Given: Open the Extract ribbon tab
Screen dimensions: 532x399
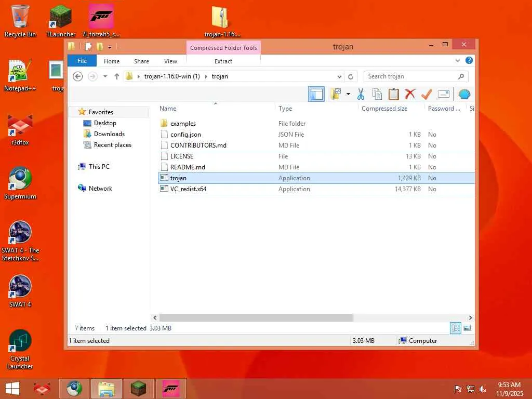Looking at the screenshot, I should click(223, 61).
